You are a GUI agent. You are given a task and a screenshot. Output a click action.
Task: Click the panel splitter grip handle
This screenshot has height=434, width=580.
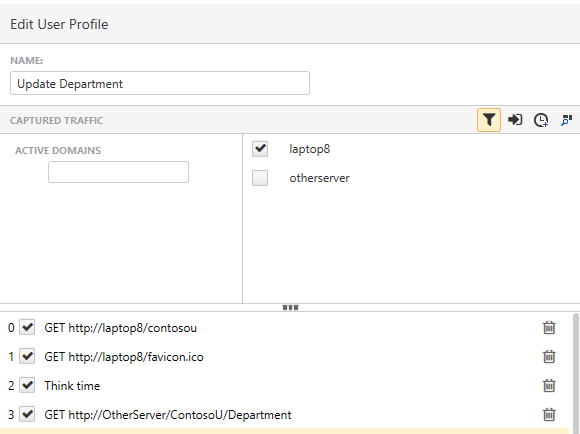tap(290, 307)
